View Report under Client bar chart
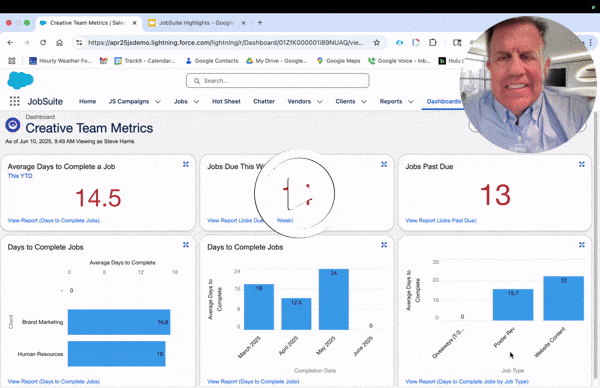 click(x=54, y=381)
